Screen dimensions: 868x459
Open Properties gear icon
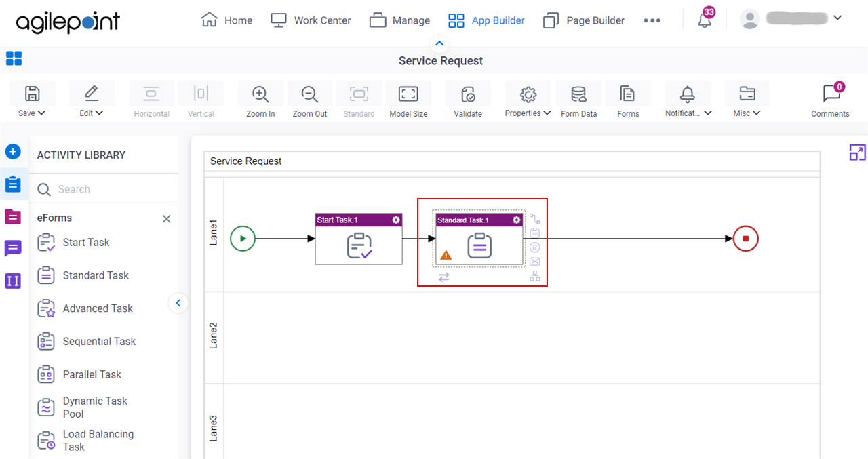point(528,94)
